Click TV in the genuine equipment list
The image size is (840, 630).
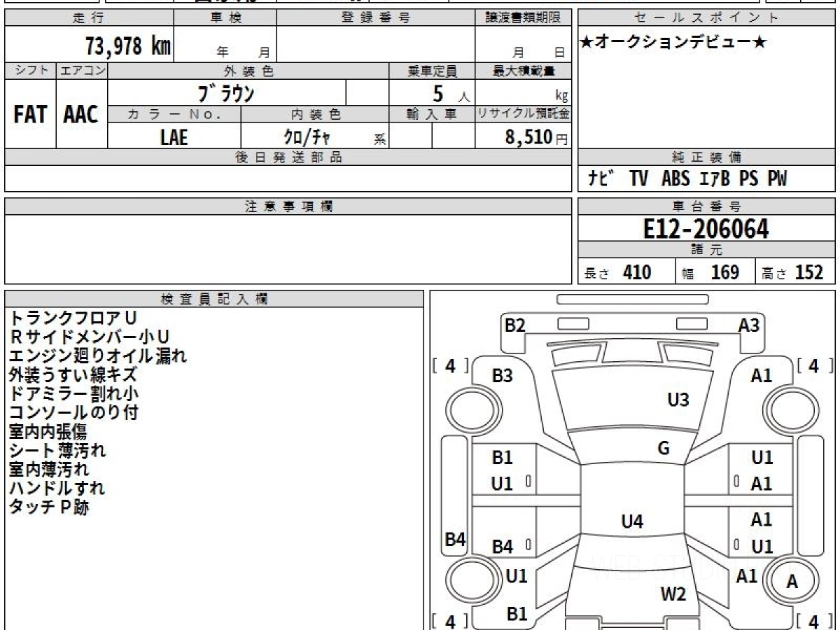coord(638,179)
